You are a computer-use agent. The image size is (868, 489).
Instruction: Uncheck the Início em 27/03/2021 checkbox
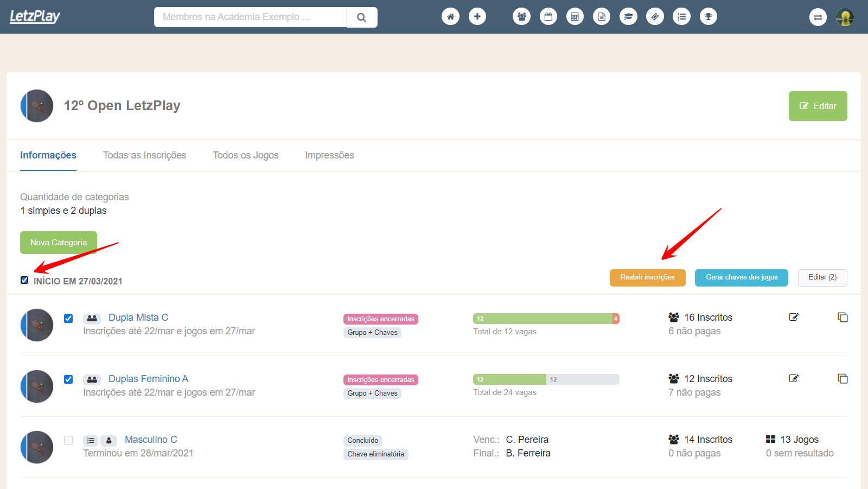pyautogui.click(x=24, y=280)
